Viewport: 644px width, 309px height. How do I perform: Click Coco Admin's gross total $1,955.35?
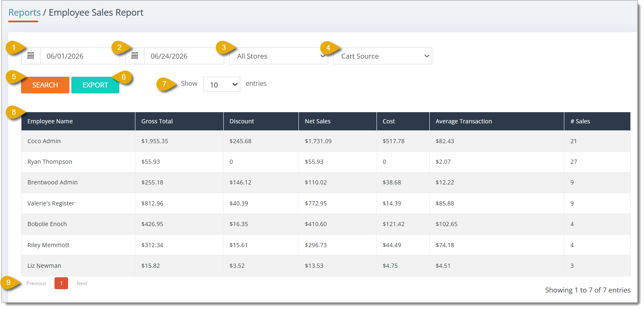(155, 141)
